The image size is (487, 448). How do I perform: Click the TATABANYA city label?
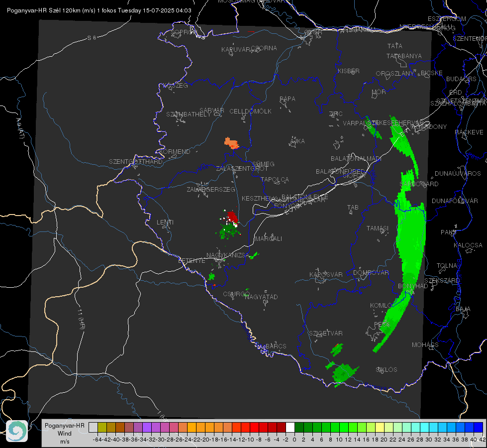(404, 56)
